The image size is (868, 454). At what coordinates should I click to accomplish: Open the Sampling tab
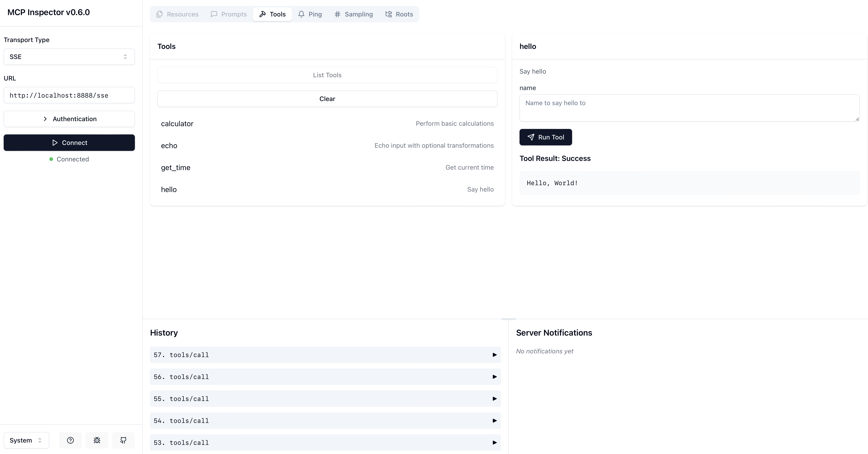coord(354,14)
